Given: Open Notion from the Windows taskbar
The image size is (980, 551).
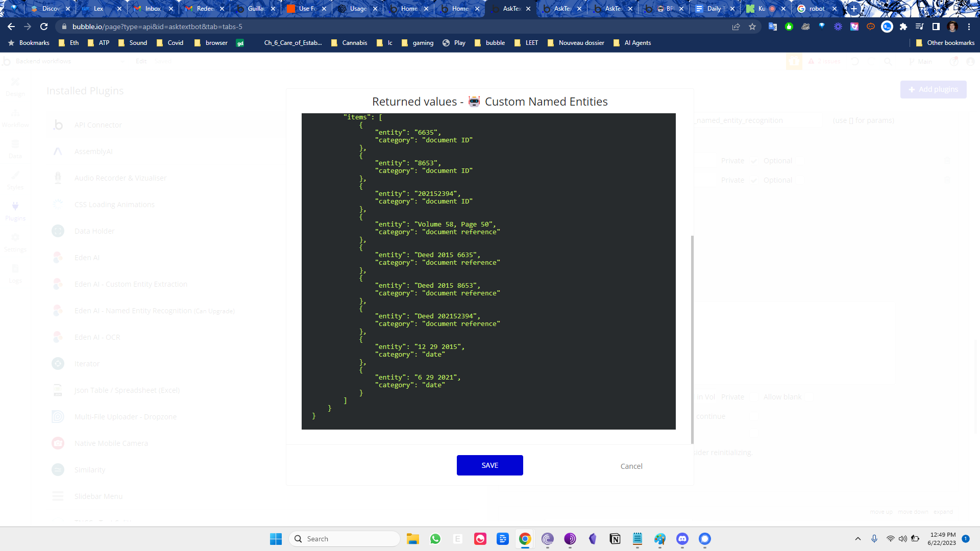Looking at the screenshot, I should pyautogui.click(x=615, y=539).
